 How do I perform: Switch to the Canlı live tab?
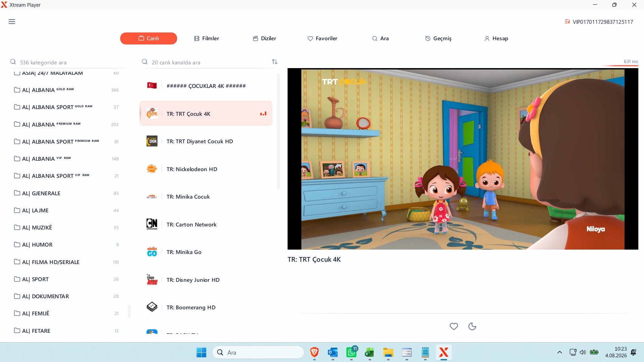(148, 39)
